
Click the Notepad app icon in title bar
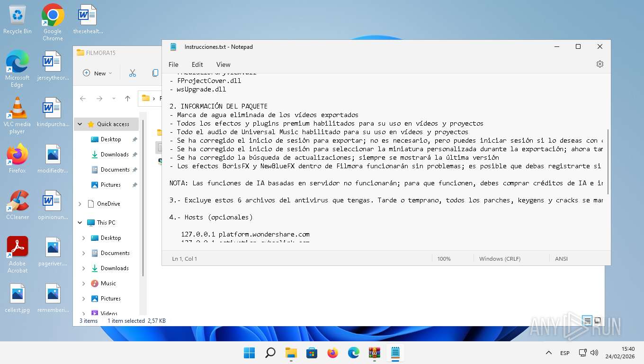[x=173, y=47]
